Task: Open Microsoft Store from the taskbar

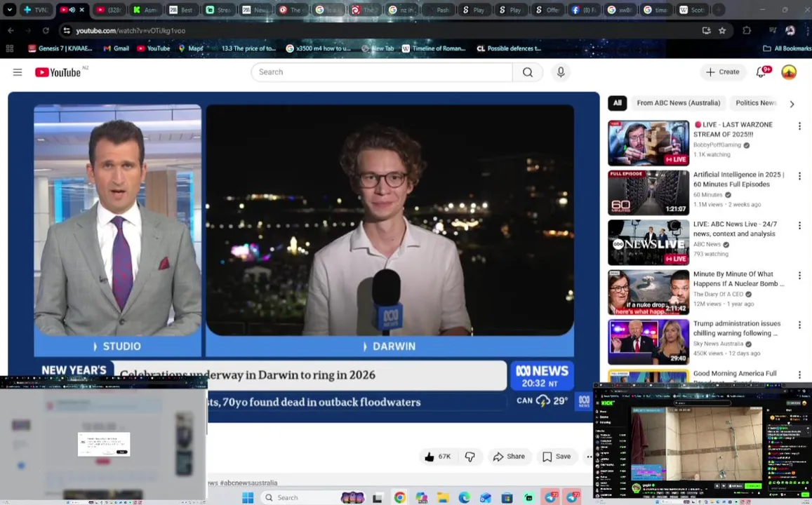Action: [x=507, y=498]
